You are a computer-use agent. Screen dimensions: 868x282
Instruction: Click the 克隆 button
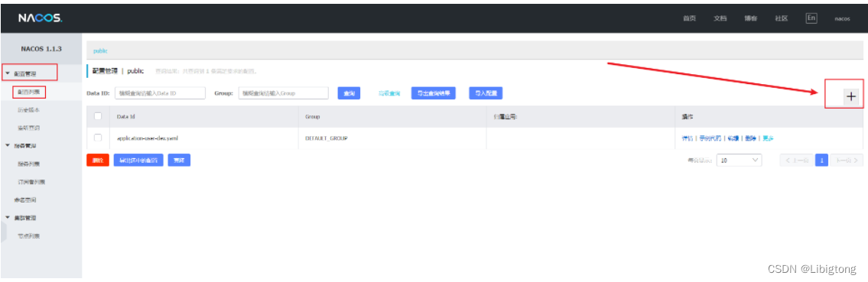[179, 160]
